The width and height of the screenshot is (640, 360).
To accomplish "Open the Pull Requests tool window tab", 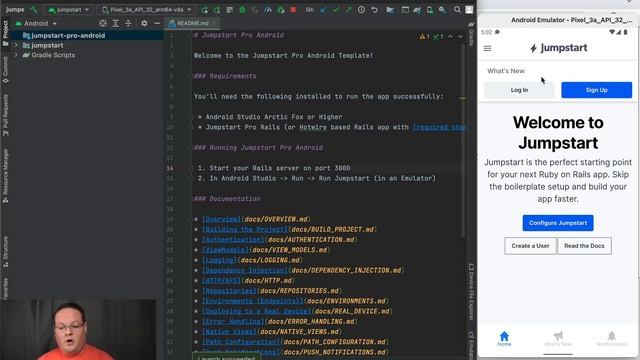I will (5, 115).
